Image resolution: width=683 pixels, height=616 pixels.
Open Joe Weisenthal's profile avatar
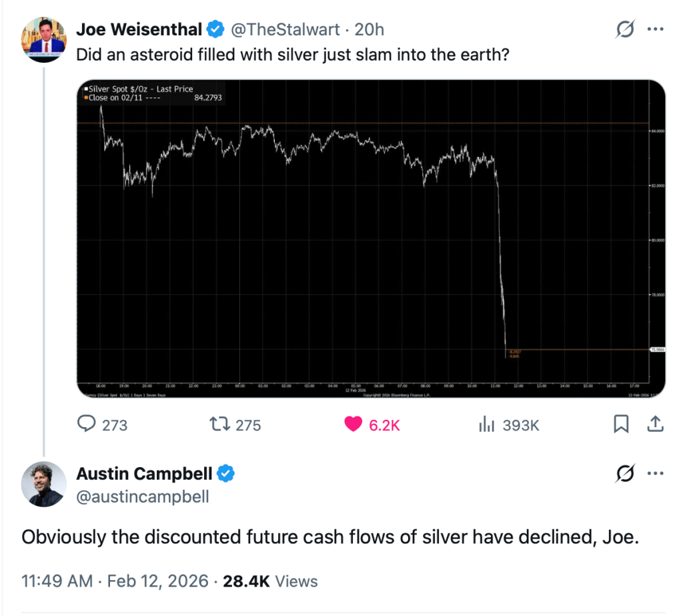44,39
